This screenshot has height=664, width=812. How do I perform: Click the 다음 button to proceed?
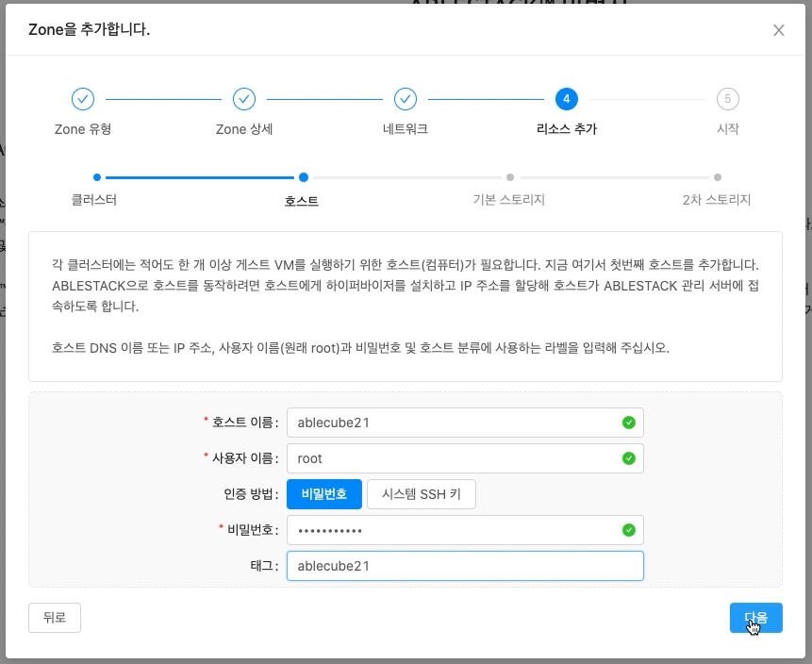(756, 618)
